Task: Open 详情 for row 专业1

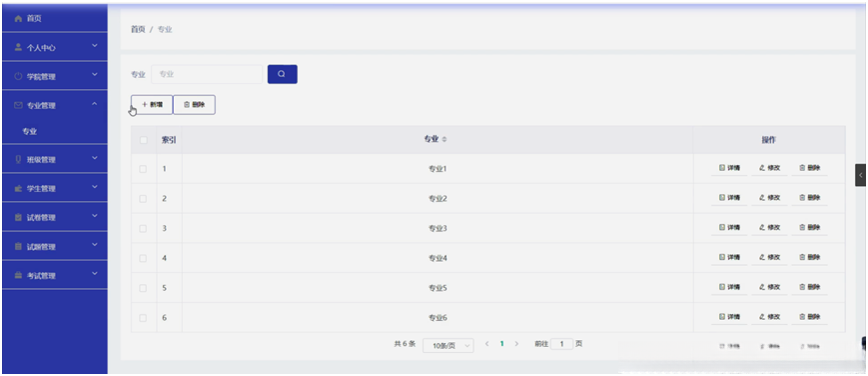Action: coord(729,168)
